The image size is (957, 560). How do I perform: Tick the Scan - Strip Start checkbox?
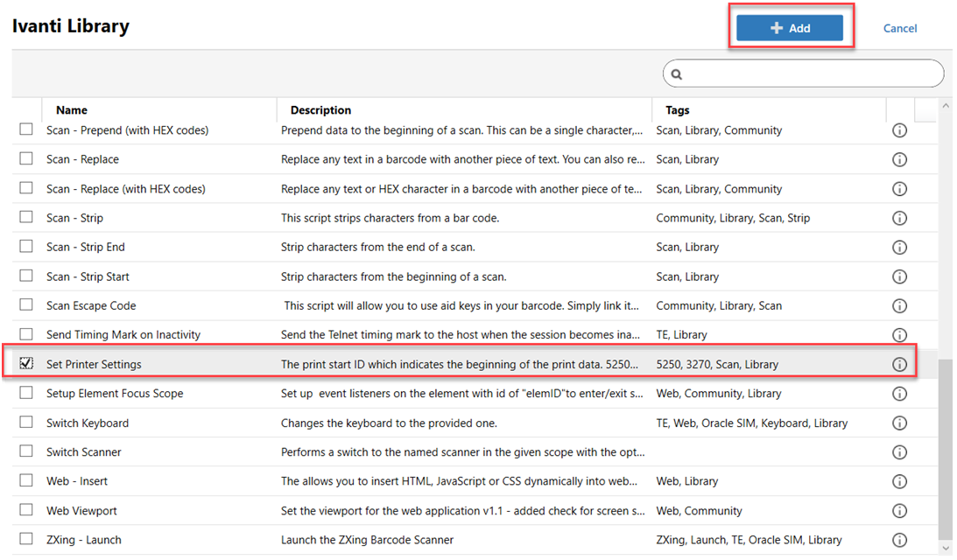click(x=26, y=276)
